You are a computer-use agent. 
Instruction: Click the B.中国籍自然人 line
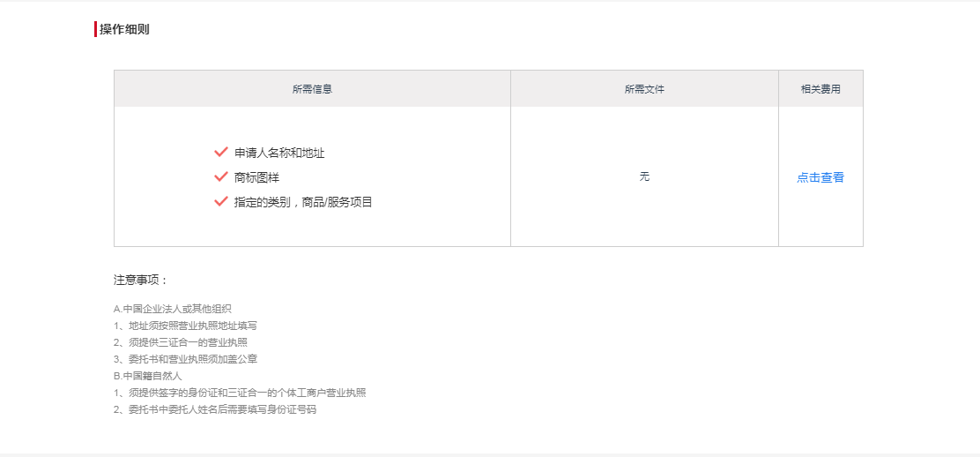147,376
